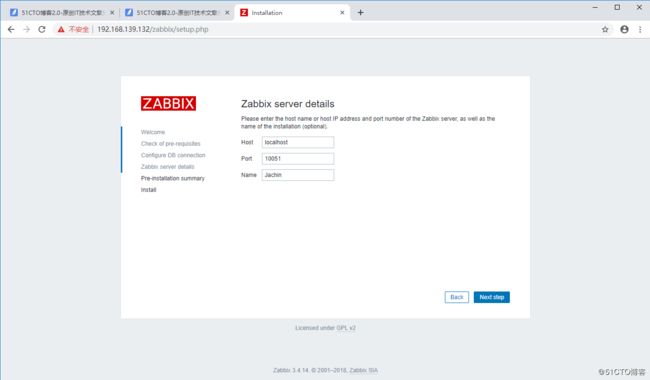Open the Zabbix SIA footer link

coord(364,370)
